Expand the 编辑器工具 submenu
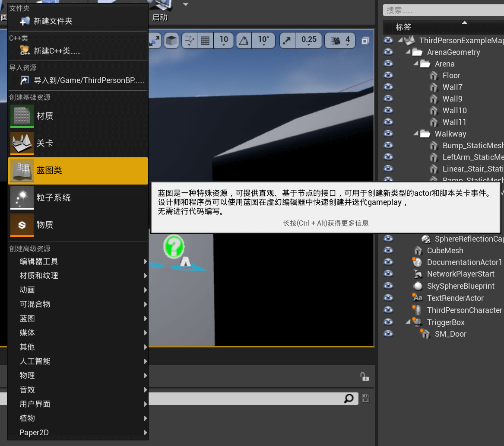 78,261
